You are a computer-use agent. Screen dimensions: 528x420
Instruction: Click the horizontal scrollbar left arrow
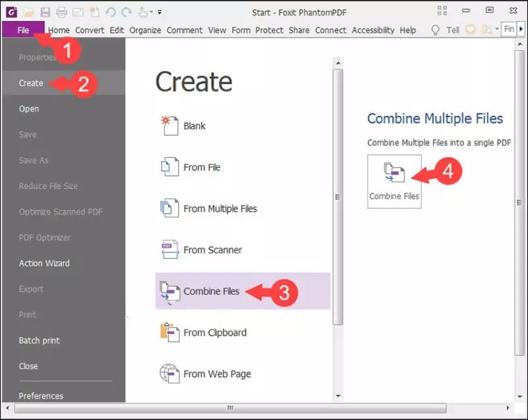click(8, 408)
